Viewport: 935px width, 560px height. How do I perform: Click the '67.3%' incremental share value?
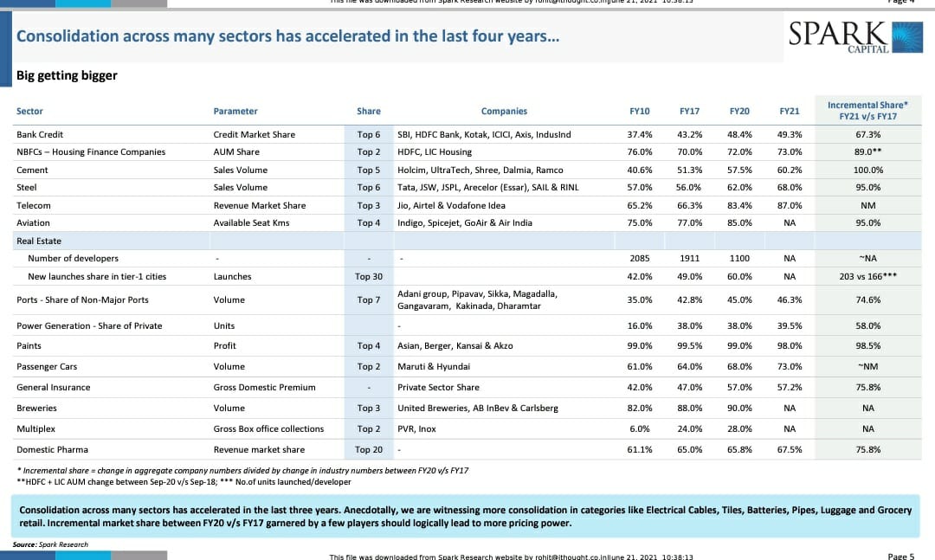click(867, 134)
